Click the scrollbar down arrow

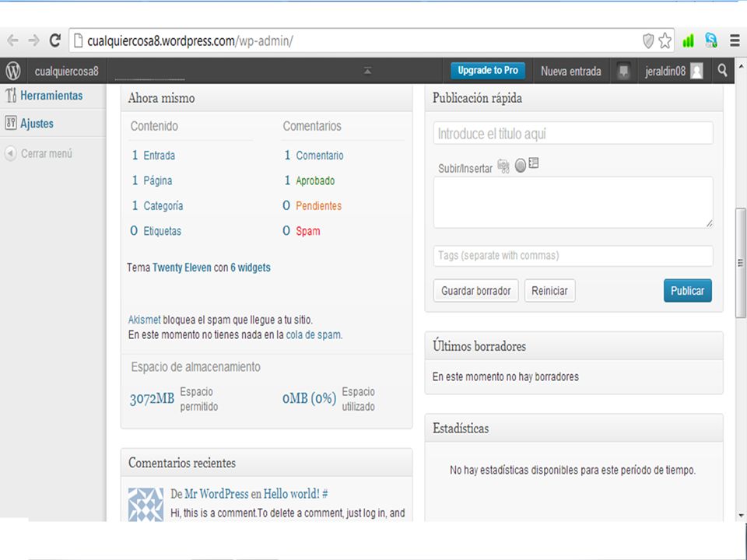741,515
